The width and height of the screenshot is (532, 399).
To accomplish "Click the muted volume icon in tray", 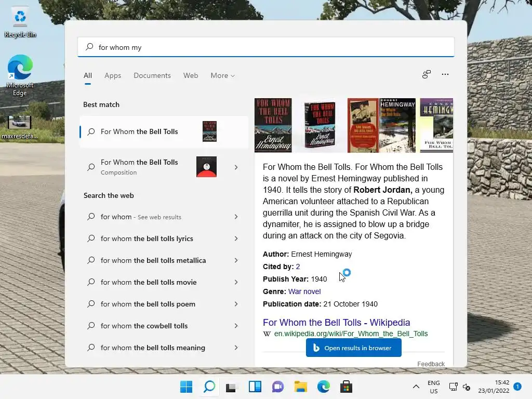I will pyautogui.click(x=467, y=387).
